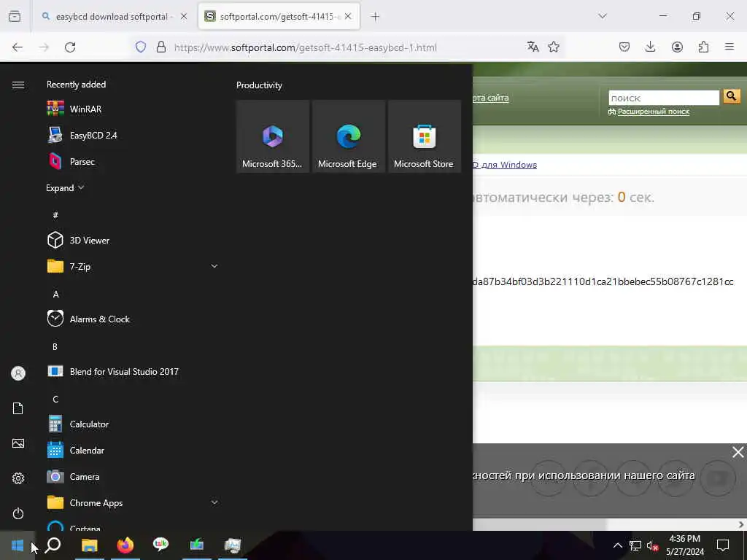Click the Расширенный поиск link
747x560 pixels.
click(653, 112)
